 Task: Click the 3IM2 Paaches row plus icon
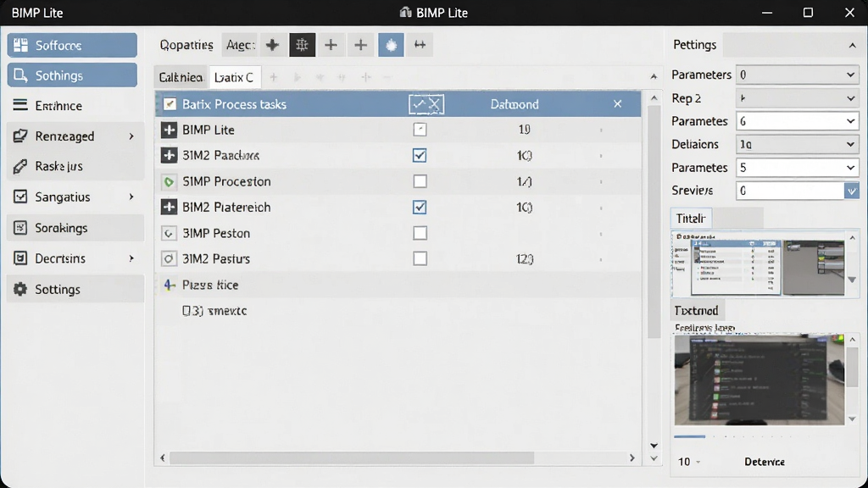click(x=169, y=155)
